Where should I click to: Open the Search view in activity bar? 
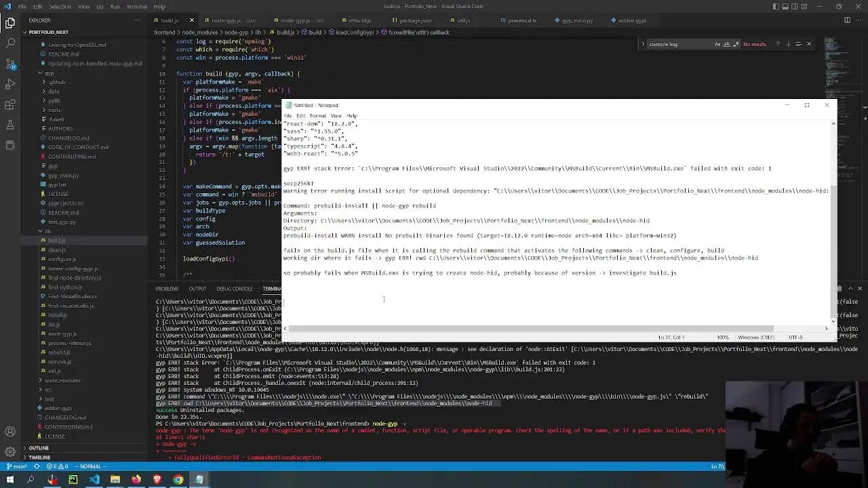10,43
